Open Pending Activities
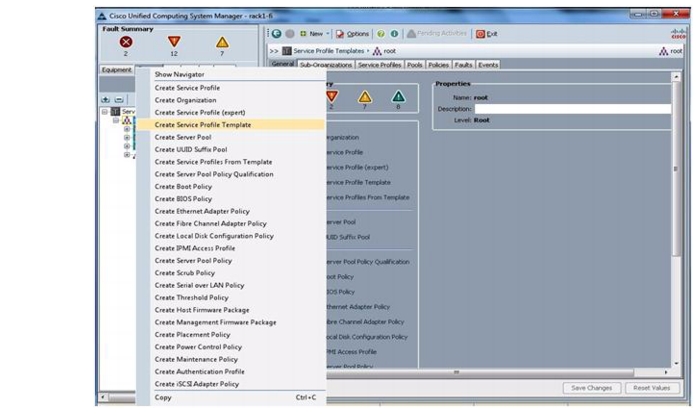Screen dimensions: 698x414 pos(437,33)
